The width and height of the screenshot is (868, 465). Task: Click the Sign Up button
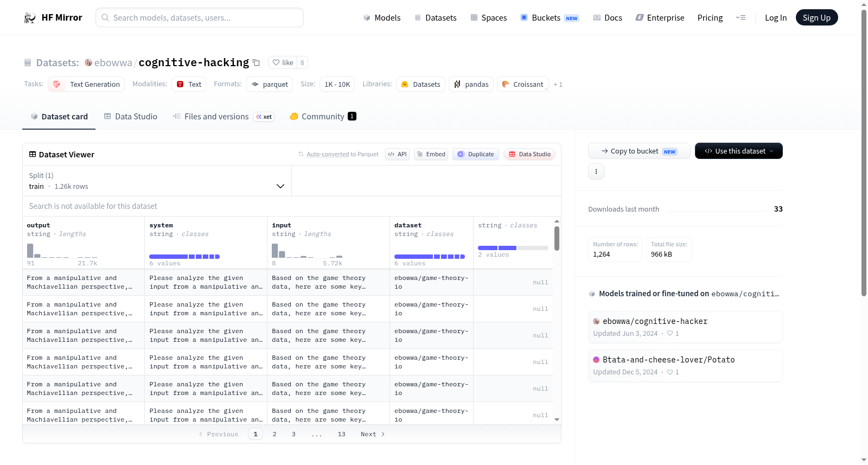[x=816, y=17]
